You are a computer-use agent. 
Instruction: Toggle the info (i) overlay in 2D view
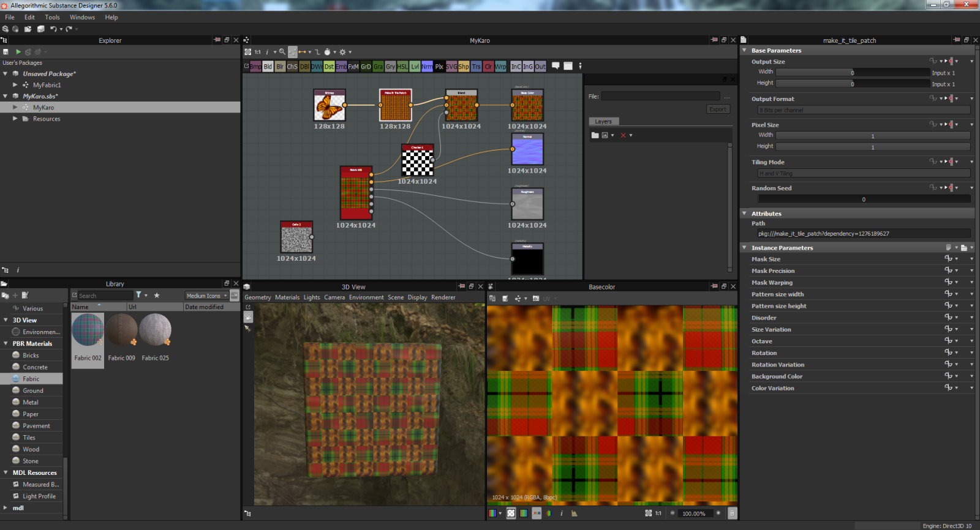pyautogui.click(x=561, y=513)
